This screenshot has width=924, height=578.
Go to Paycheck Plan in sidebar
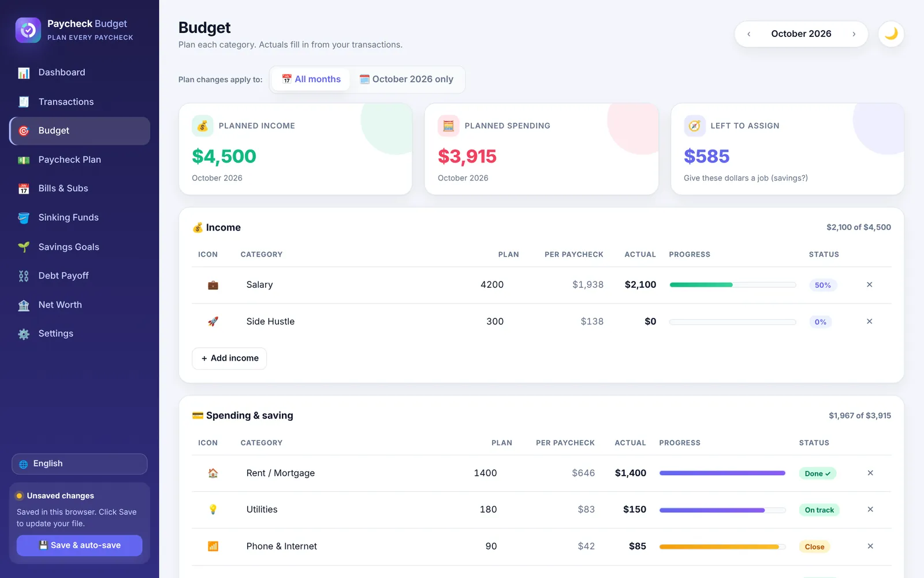pos(80,160)
